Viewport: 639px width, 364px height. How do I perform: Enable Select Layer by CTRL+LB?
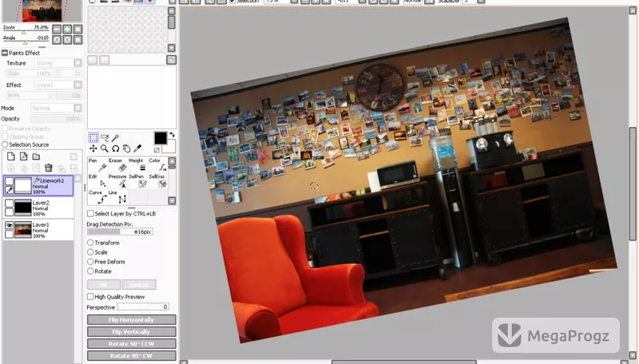pyautogui.click(x=90, y=213)
